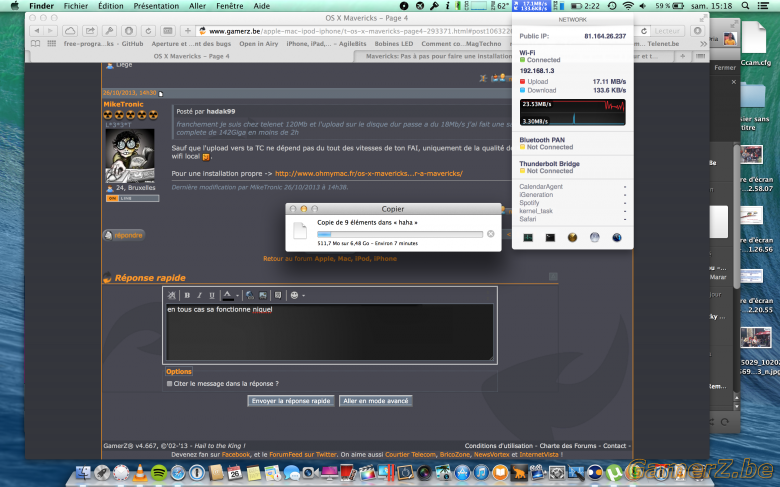Open the Reading List book icon

pyautogui.click(x=36, y=44)
